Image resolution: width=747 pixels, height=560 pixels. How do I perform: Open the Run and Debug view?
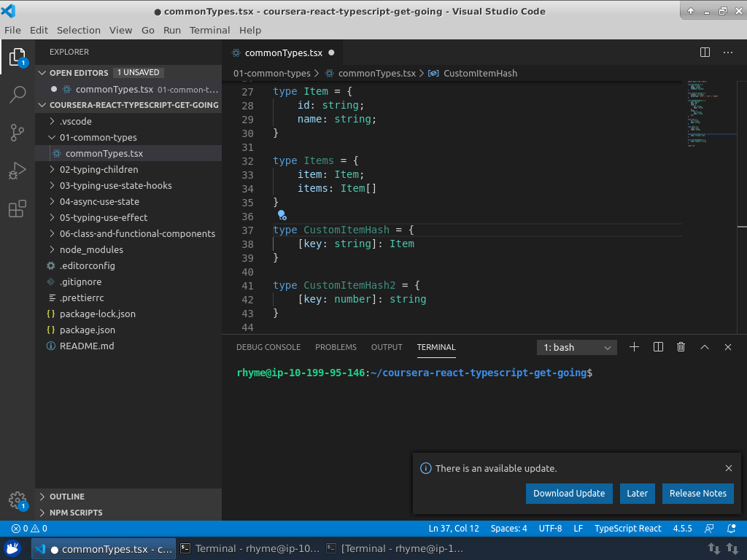[x=18, y=171]
